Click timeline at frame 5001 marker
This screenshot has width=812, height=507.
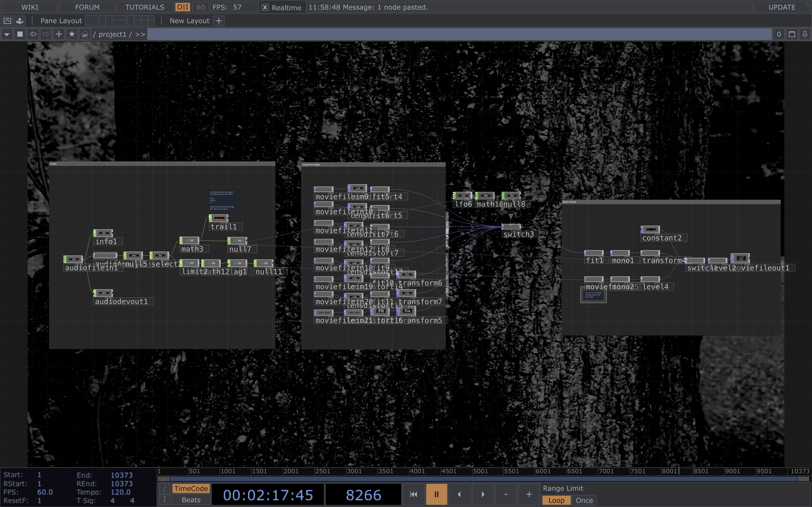480,471
